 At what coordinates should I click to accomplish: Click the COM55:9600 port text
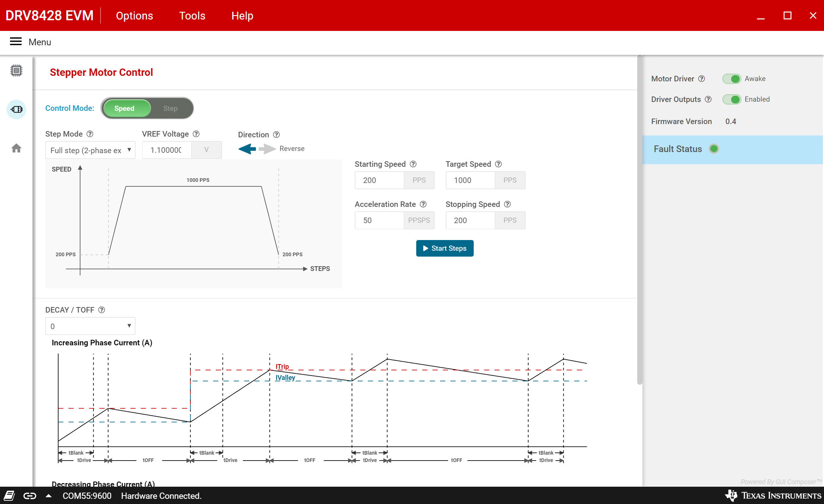point(87,496)
